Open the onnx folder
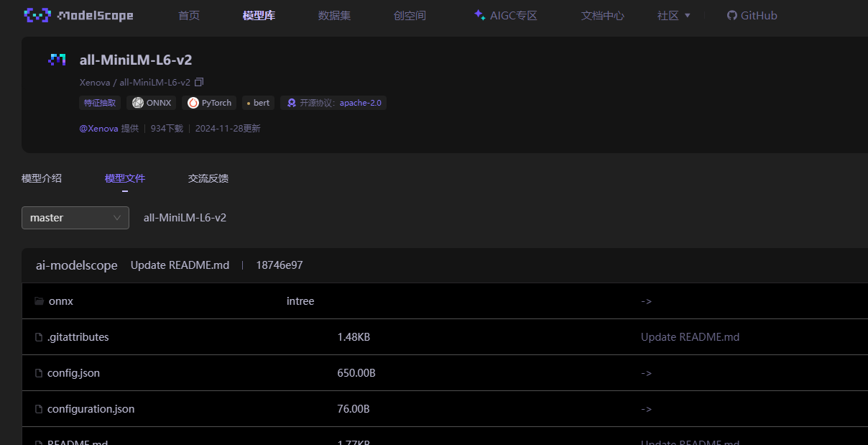868x445 pixels. tap(61, 301)
